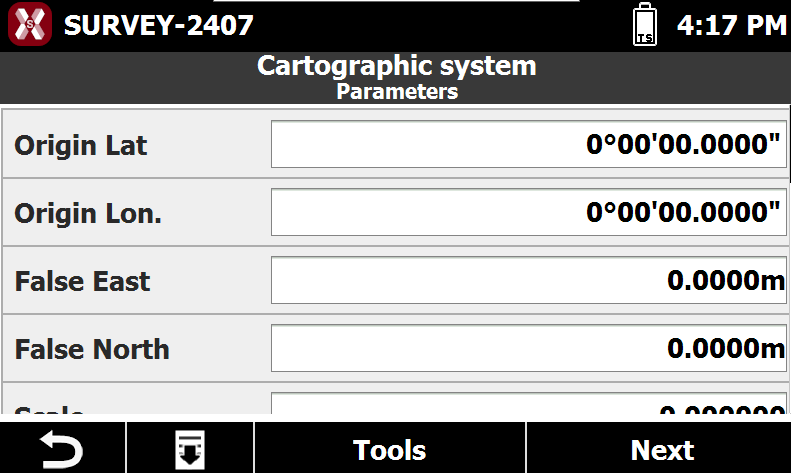Edit the Origin Lon. value field

pos(529,212)
